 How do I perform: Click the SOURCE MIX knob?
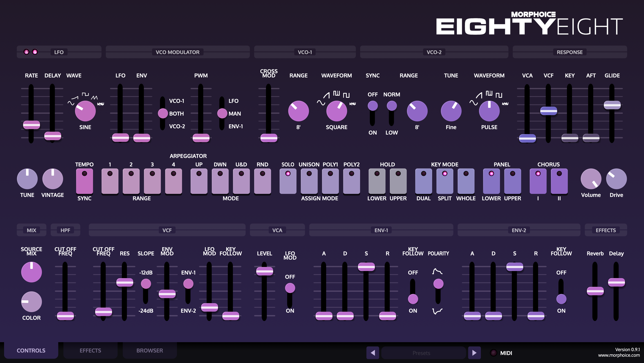coord(31,272)
